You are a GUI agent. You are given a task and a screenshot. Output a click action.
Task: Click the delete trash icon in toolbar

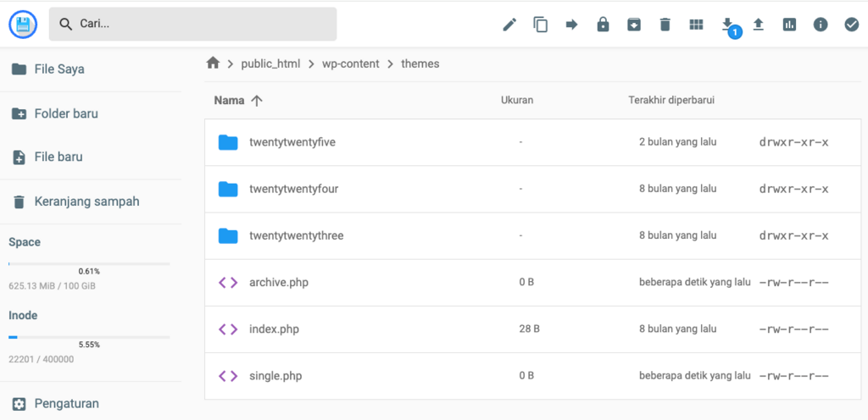coord(665,25)
